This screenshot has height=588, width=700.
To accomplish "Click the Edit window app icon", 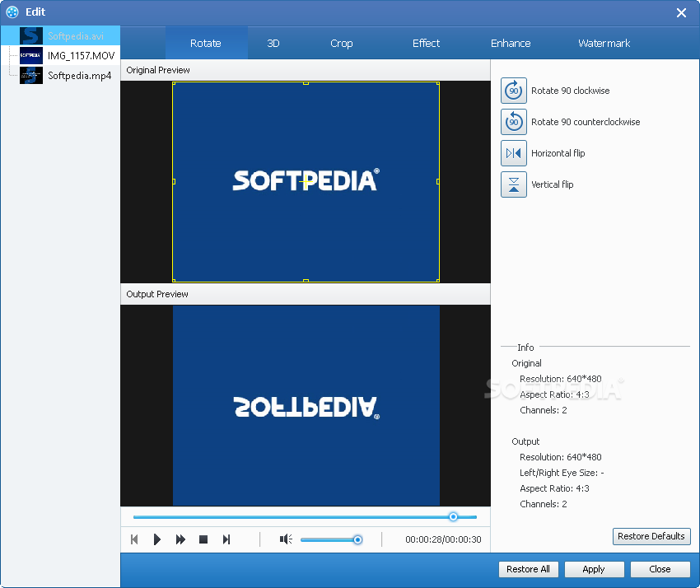I will point(12,12).
